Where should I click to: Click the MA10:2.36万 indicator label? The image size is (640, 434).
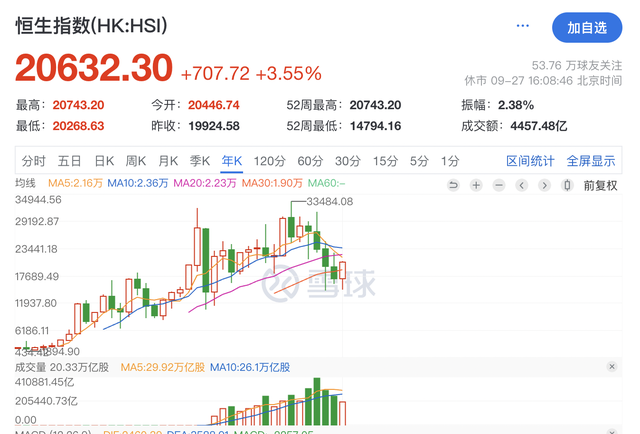(138, 183)
